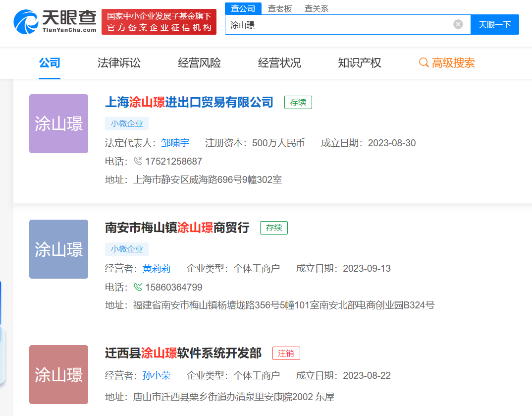Click the magnifier icon beside 高级搜索

pos(424,63)
